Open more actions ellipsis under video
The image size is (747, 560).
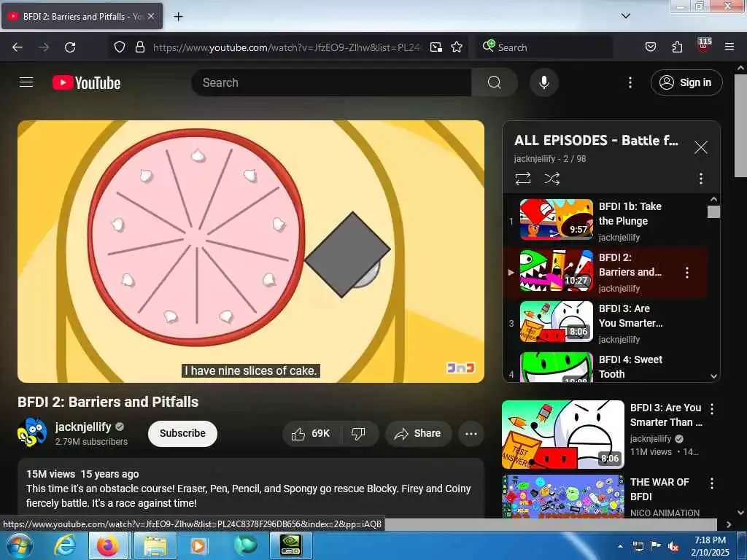click(x=471, y=433)
